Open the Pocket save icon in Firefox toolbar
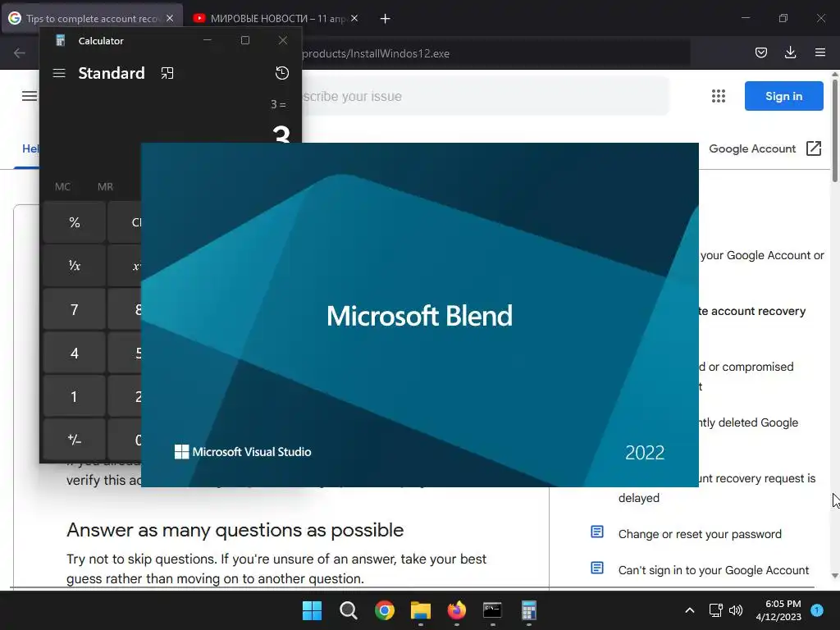Image resolution: width=840 pixels, height=630 pixels. click(760, 52)
